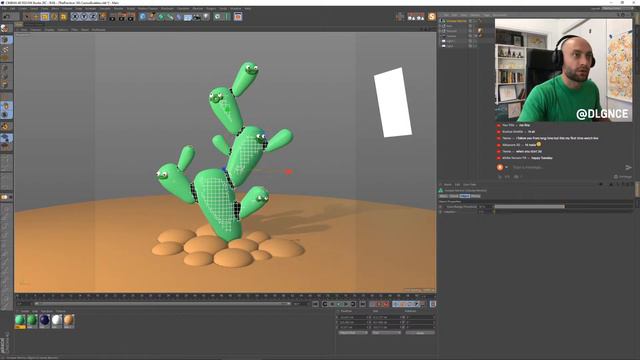Open the coordinate system icon after Z lock
Image resolution: width=640 pixels, height=360 pixels.
(102, 17)
